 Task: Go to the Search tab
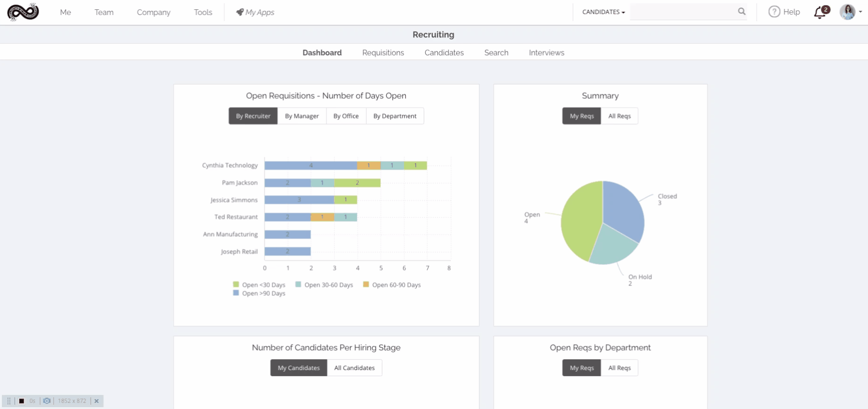pos(496,53)
